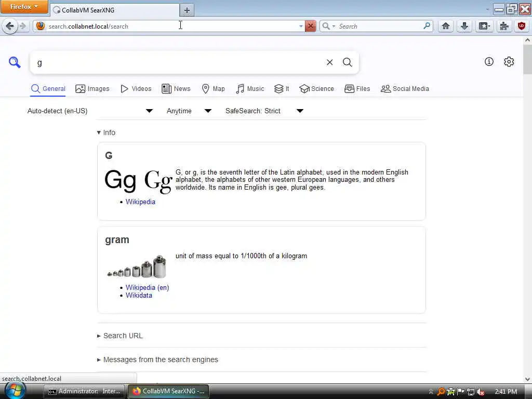Click the Firefox toolbar Search field
The image size is (532, 399).
[379, 26]
